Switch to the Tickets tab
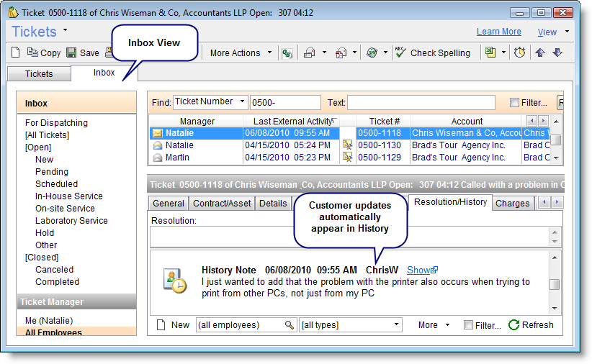The image size is (592, 364). (39, 73)
